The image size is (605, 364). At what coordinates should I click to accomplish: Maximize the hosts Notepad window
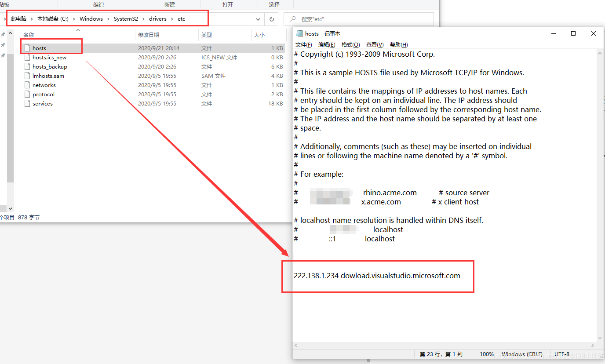[x=573, y=33]
